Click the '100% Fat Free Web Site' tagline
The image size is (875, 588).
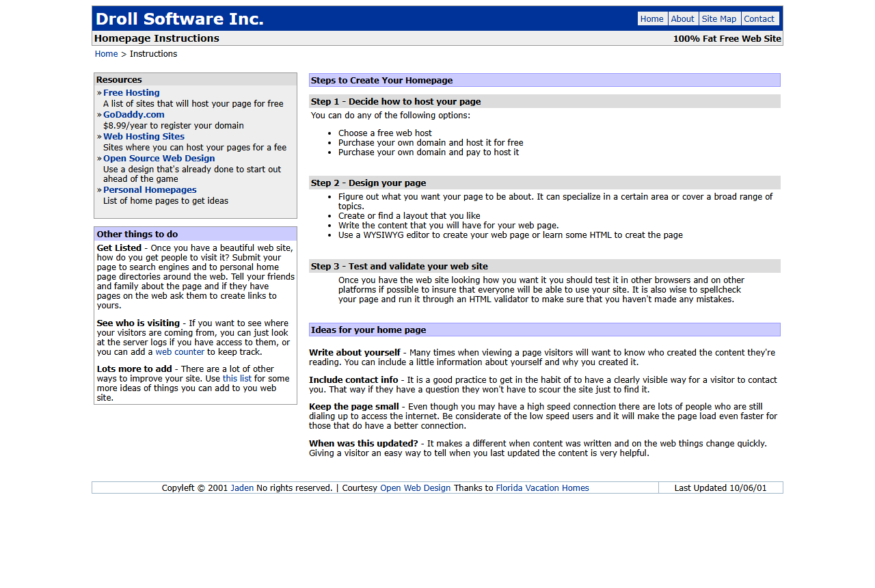(727, 39)
